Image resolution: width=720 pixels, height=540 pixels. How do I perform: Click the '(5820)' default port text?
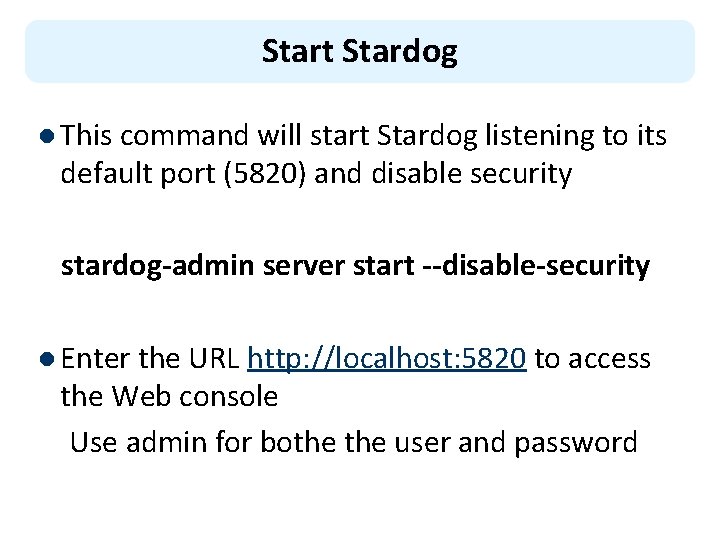pos(265,174)
